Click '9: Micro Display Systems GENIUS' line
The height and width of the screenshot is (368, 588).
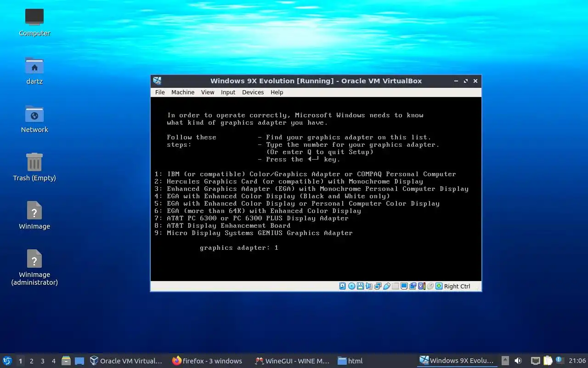tap(254, 233)
